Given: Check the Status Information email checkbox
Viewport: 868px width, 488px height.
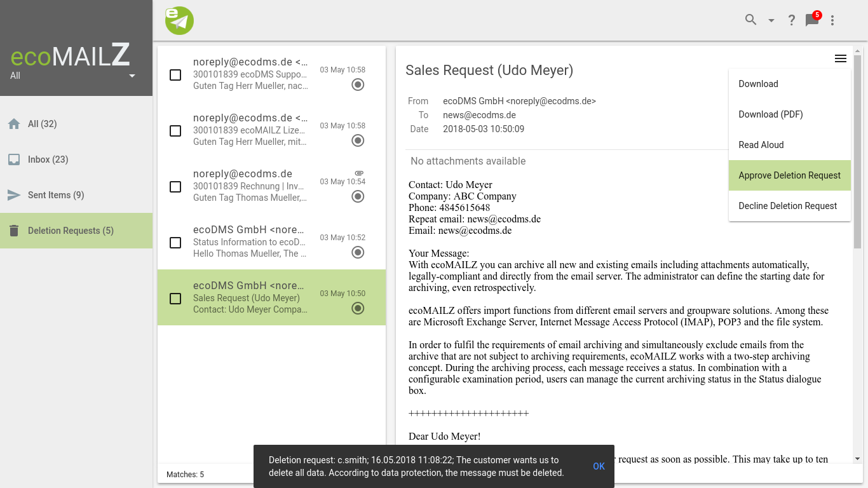Looking at the screenshot, I should point(175,243).
